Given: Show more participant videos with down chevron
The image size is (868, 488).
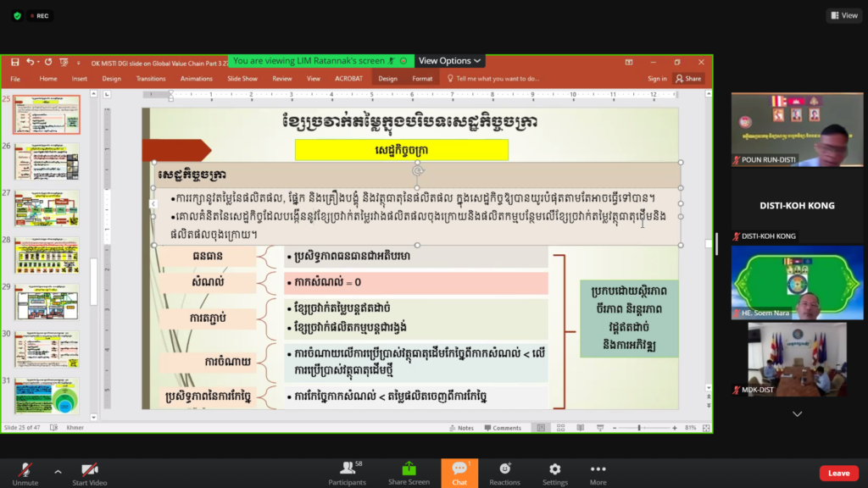Looking at the screenshot, I should pos(797,414).
